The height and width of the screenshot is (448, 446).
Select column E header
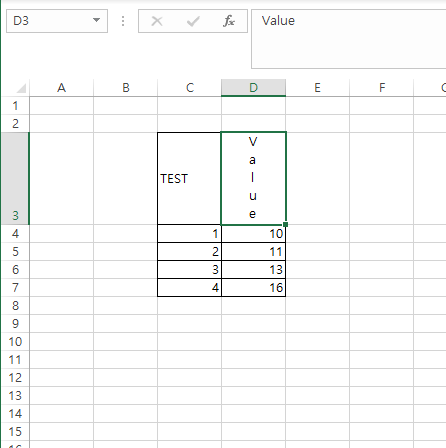(x=317, y=88)
